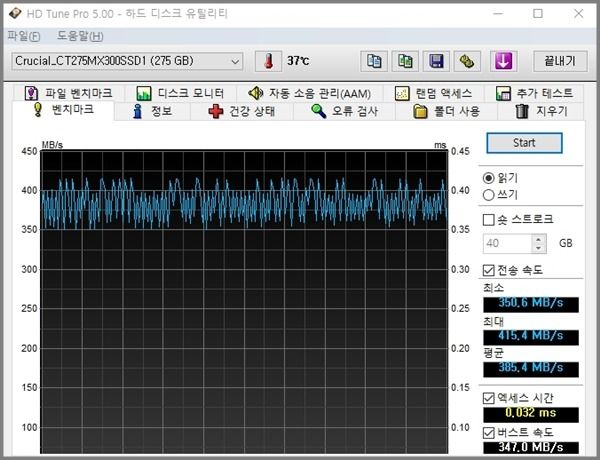This screenshot has width=600, height=460.
Task: Open the 파일 벤치마크 tab
Action: coord(68,93)
